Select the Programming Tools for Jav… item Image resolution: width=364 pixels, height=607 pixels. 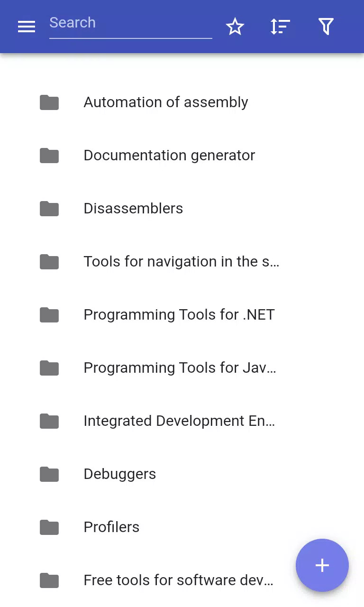coord(182,368)
